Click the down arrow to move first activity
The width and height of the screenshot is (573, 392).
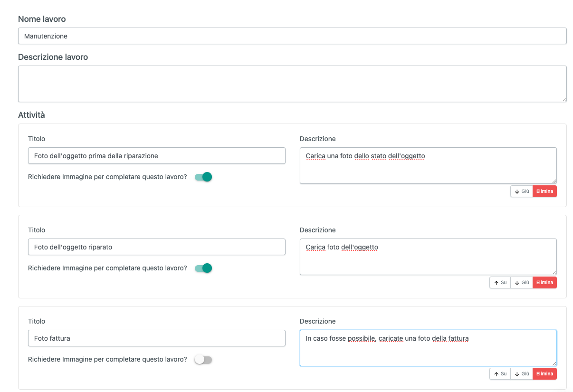click(x=521, y=191)
